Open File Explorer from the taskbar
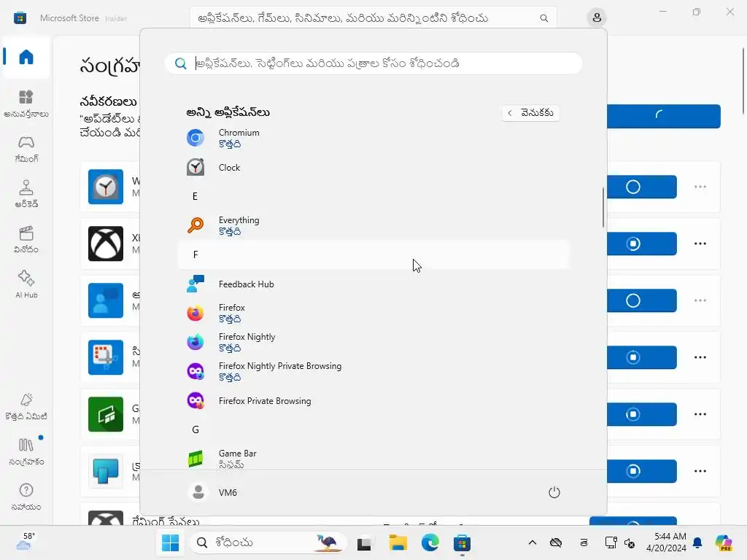This screenshot has width=747, height=560. coord(398,542)
